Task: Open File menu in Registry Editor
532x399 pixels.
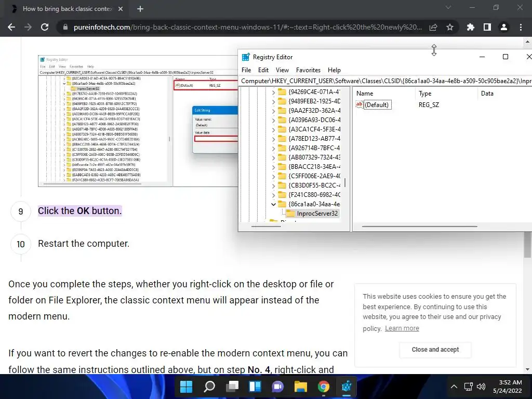Action: (246, 70)
